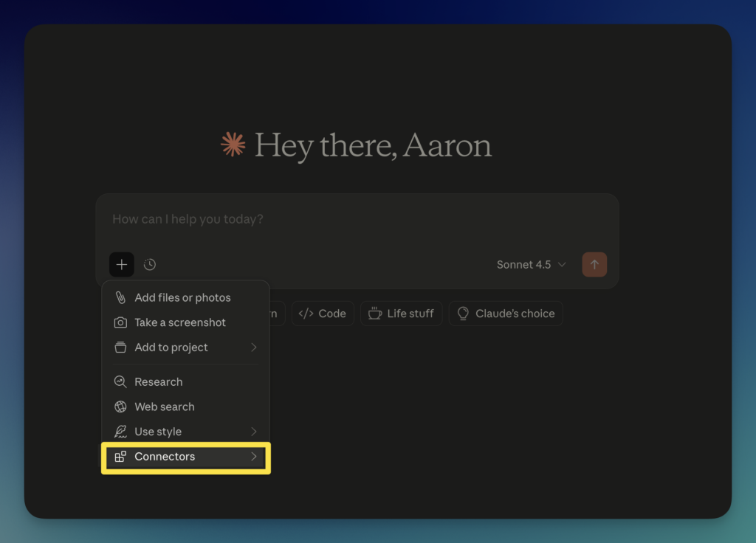Click the lightbulb icon
This screenshot has height=543, width=756.
[x=463, y=314]
